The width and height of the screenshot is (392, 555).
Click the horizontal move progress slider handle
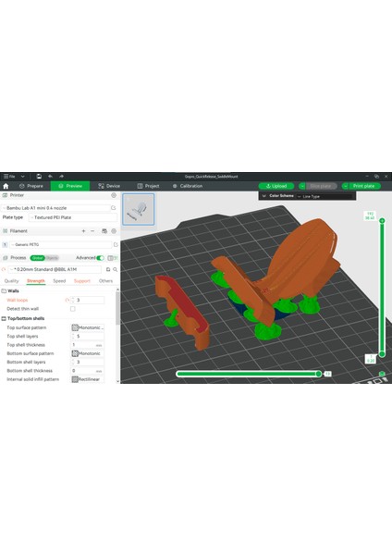tap(318, 374)
